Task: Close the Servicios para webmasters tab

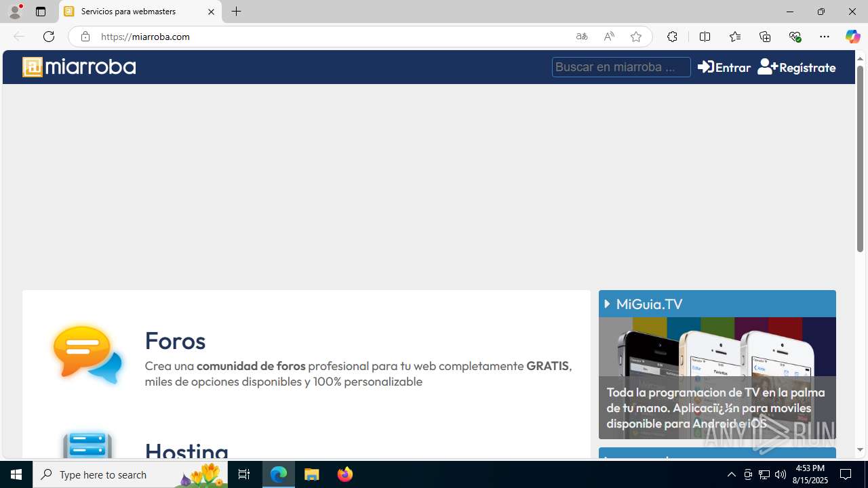Action: pos(211,12)
